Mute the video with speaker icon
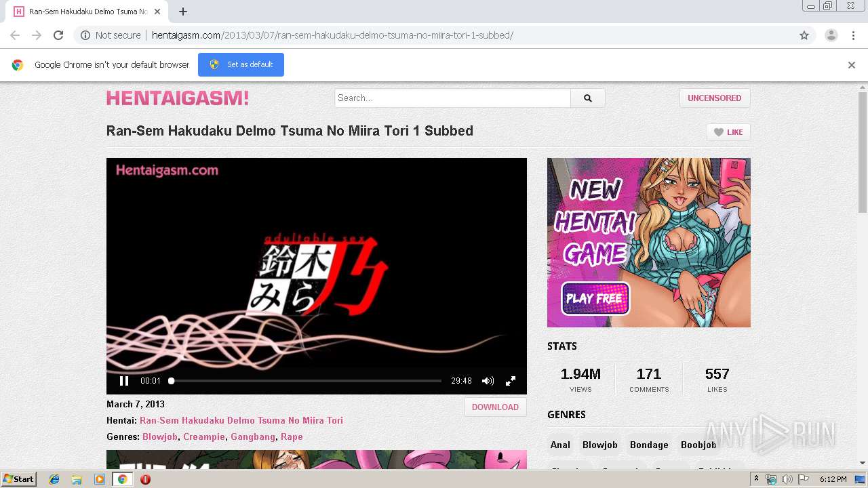The image size is (868, 488). tap(488, 381)
